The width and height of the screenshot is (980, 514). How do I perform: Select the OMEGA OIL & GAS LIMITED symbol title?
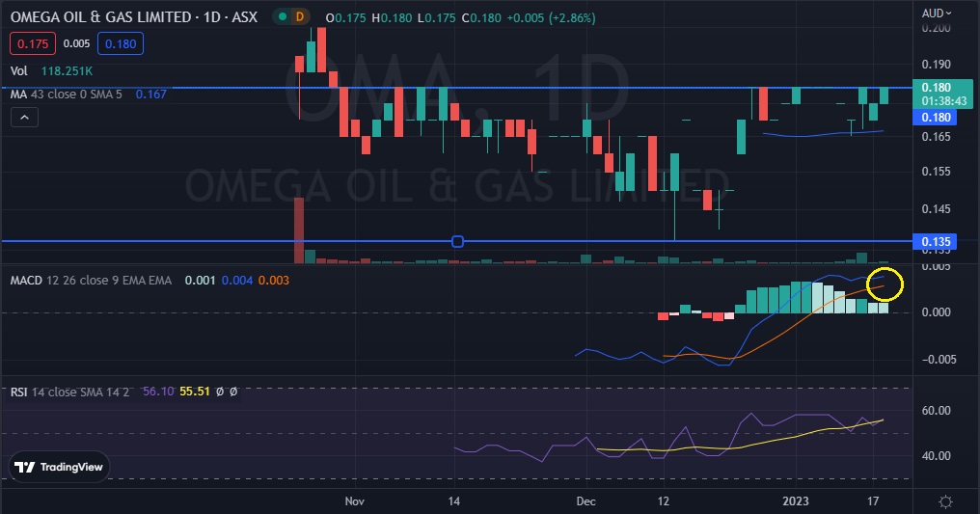(134, 16)
